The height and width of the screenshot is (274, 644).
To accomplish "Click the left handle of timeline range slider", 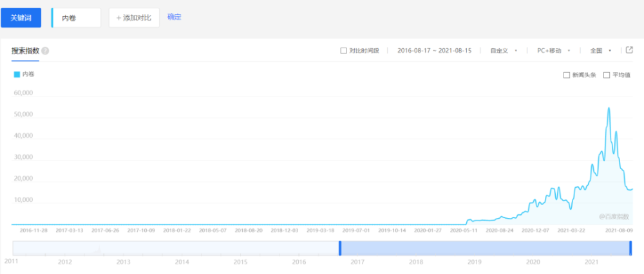I will click(x=340, y=248).
